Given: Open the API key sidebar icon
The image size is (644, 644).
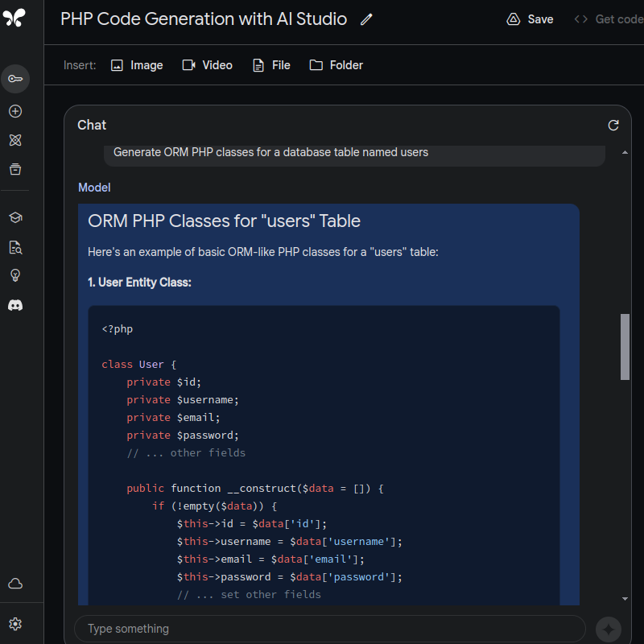Looking at the screenshot, I should click(14, 79).
